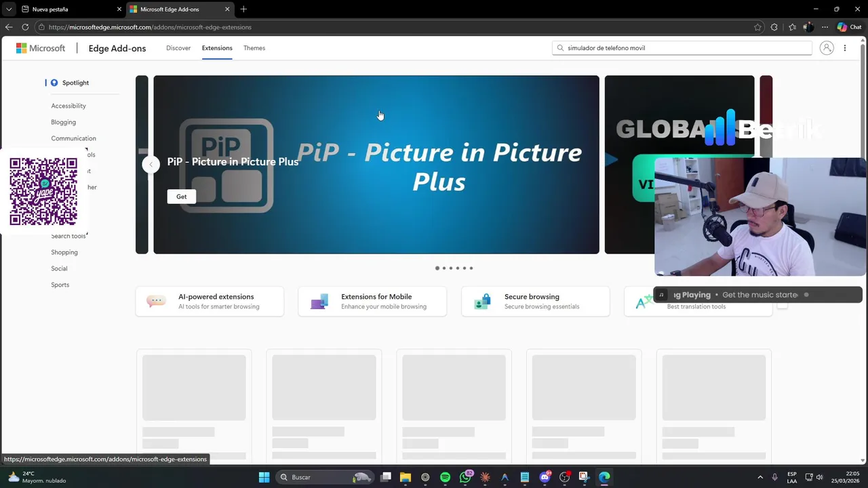This screenshot has height=488, width=868.
Task: Open Discord from taskbar
Action: (545, 477)
